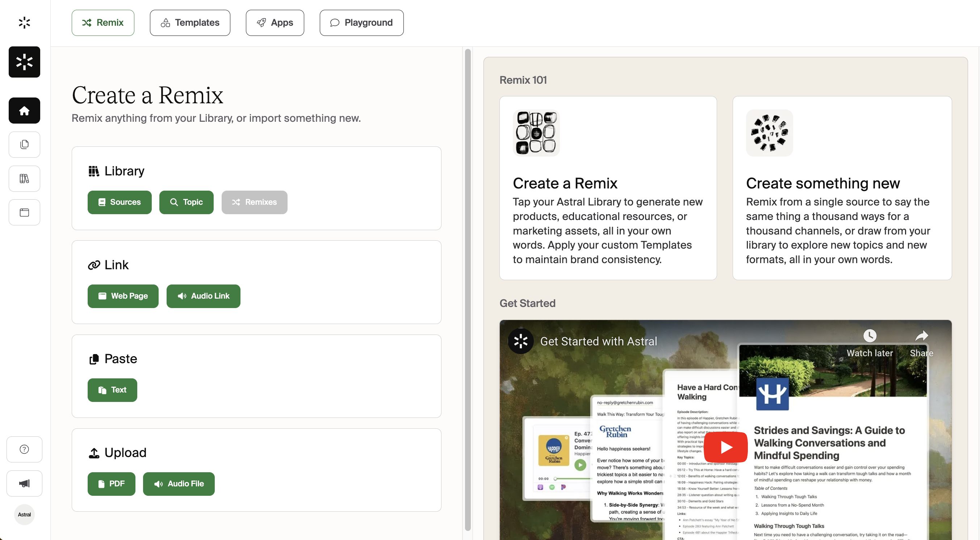Click the left panel vertical scrollbar
980x540 pixels.
tap(468, 290)
